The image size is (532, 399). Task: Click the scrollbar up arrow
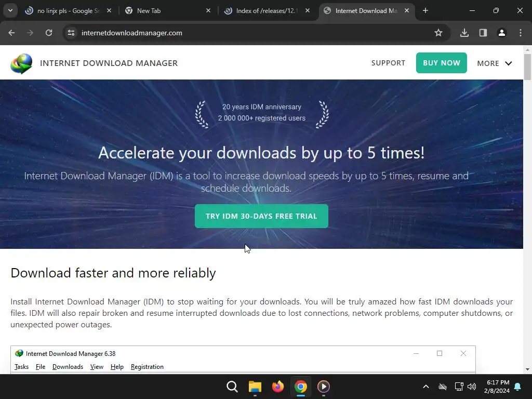click(x=527, y=49)
